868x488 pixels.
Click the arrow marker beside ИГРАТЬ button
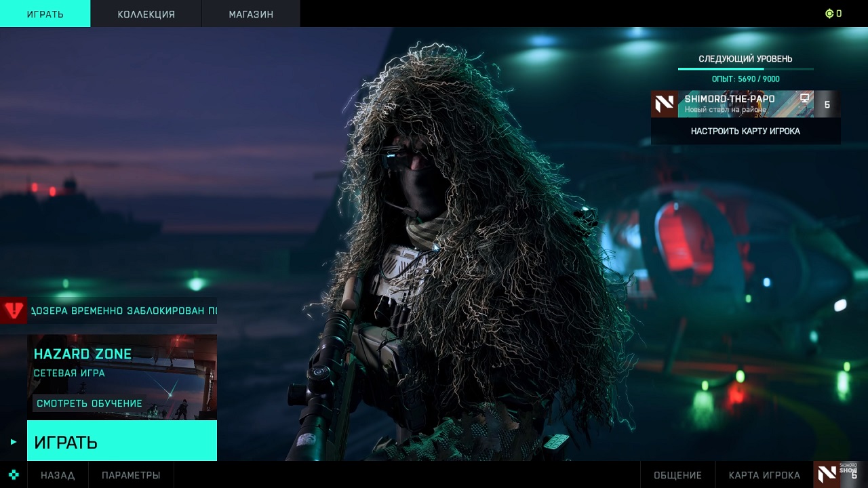pos(14,442)
